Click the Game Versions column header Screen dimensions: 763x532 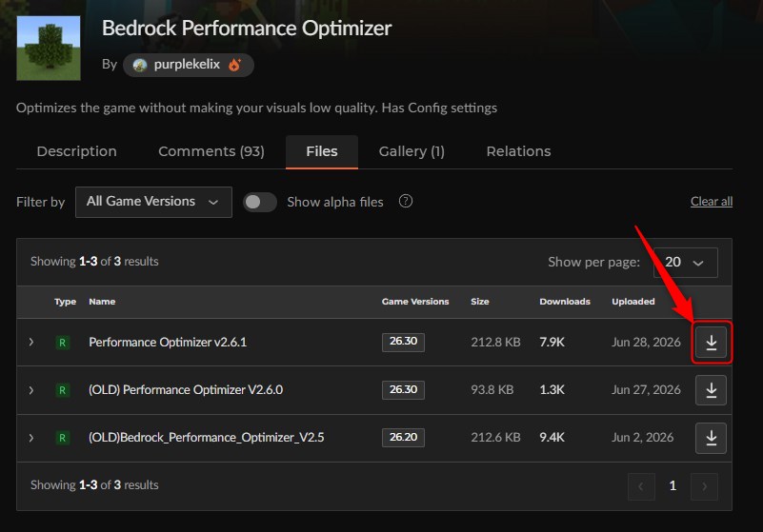pos(415,302)
